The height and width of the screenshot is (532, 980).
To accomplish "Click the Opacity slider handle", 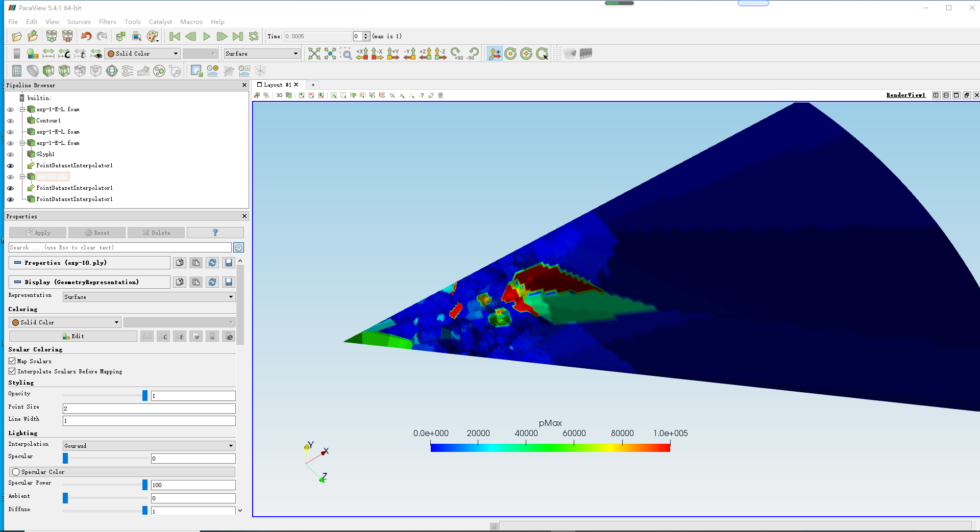I will (145, 395).
